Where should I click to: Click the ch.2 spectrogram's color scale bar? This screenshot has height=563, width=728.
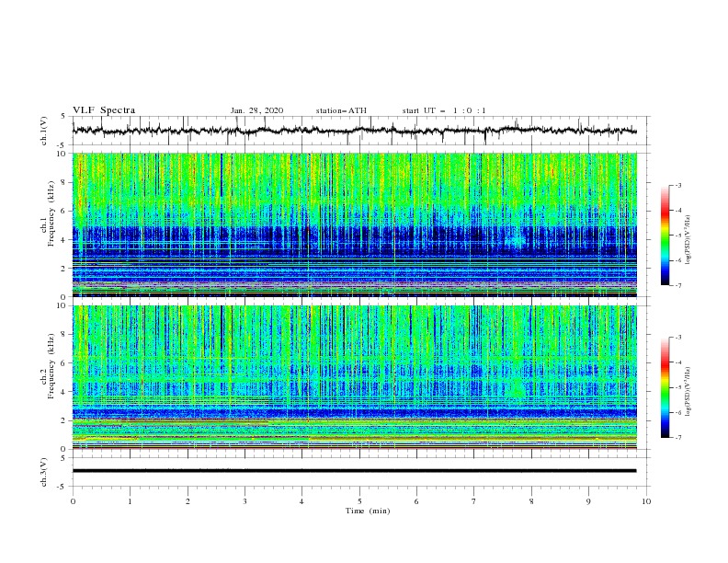(x=665, y=387)
